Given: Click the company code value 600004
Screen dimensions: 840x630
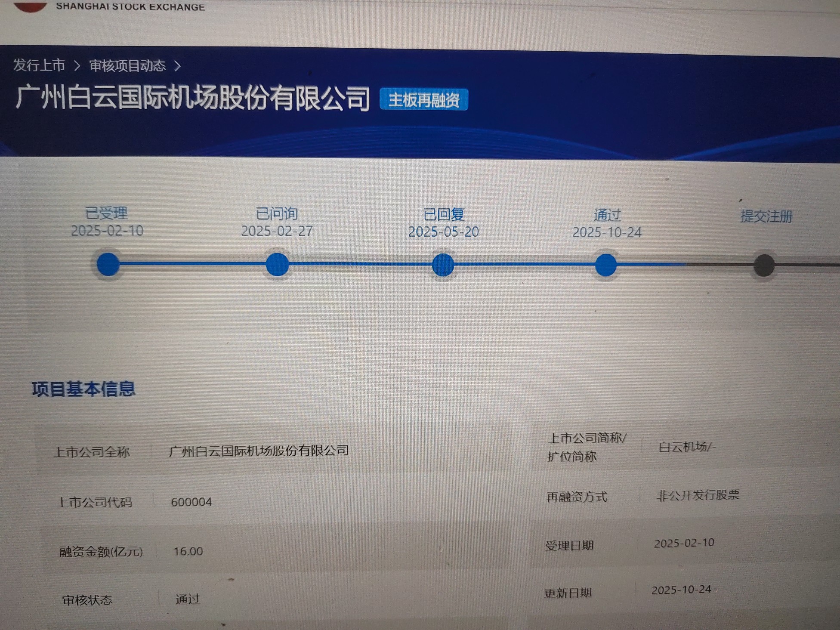Looking at the screenshot, I should (191, 502).
